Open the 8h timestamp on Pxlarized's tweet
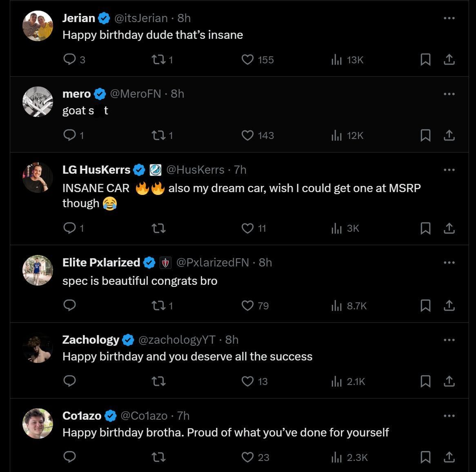Image resolution: width=476 pixels, height=472 pixels. click(x=265, y=262)
